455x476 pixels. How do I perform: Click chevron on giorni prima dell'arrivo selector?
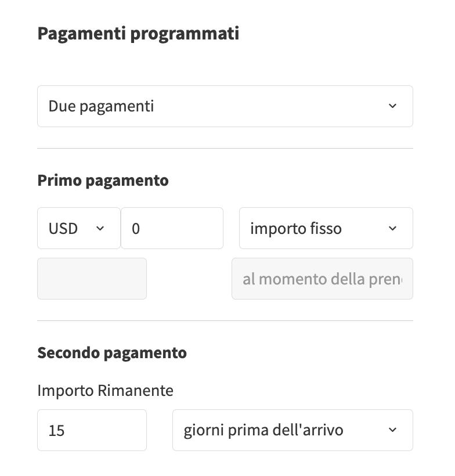392,430
